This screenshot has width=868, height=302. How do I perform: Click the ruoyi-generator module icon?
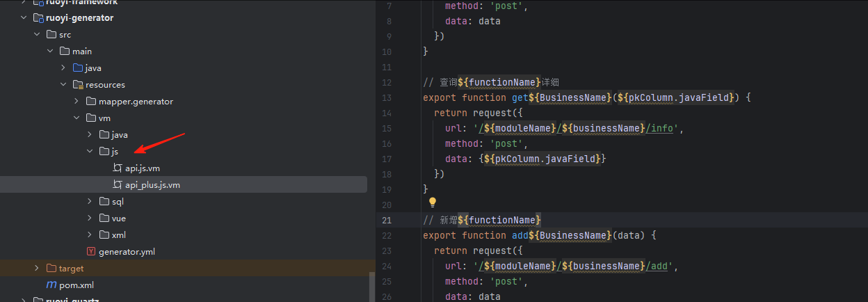38,18
